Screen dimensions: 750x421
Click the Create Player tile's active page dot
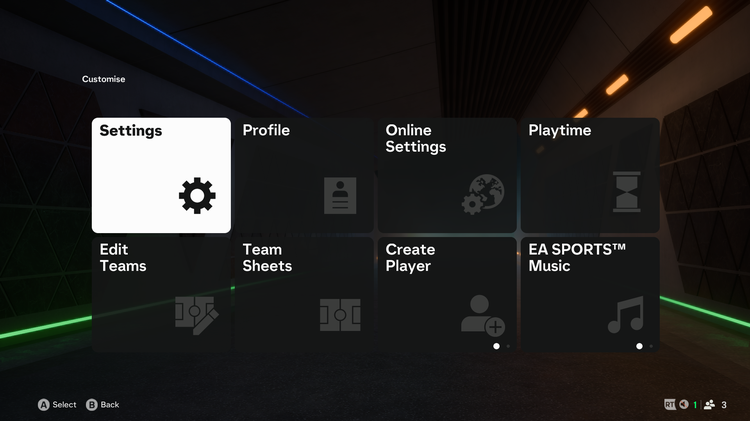tap(496, 346)
